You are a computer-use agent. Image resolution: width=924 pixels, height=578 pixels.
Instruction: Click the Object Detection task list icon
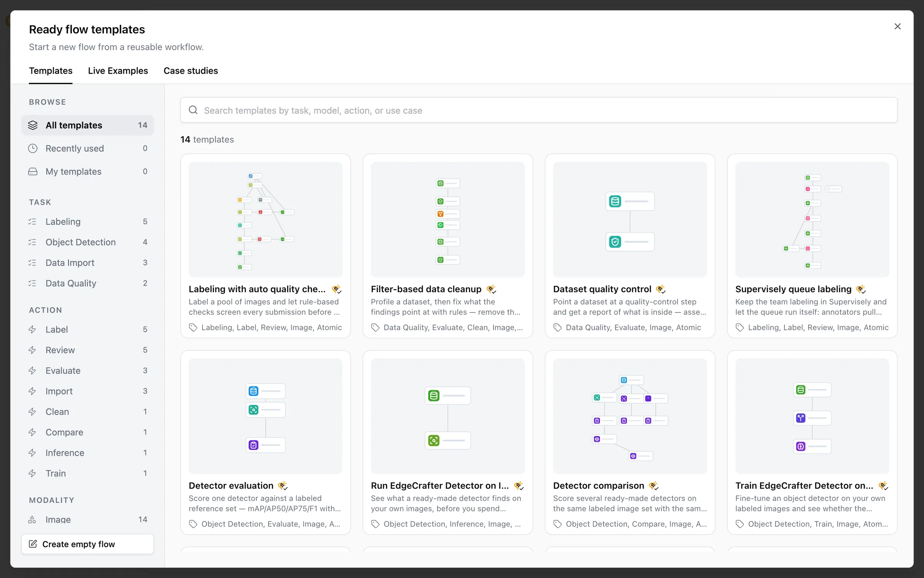click(x=32, y=242)
